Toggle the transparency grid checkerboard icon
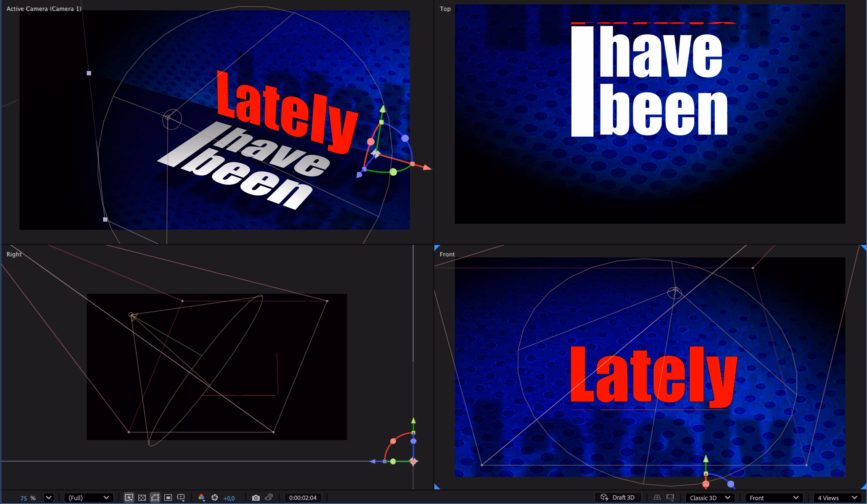This screenshot has width=867, height=504. [x=142, y=497]
